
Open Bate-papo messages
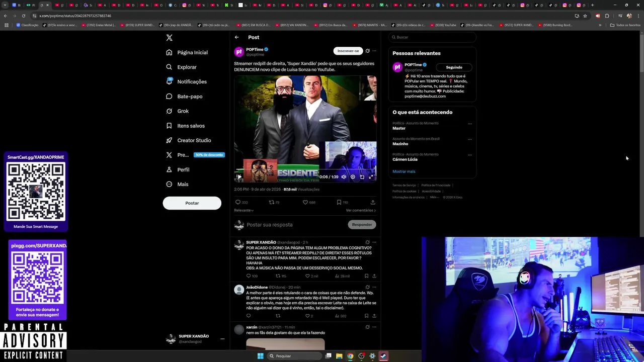click(x=184, y=96)
